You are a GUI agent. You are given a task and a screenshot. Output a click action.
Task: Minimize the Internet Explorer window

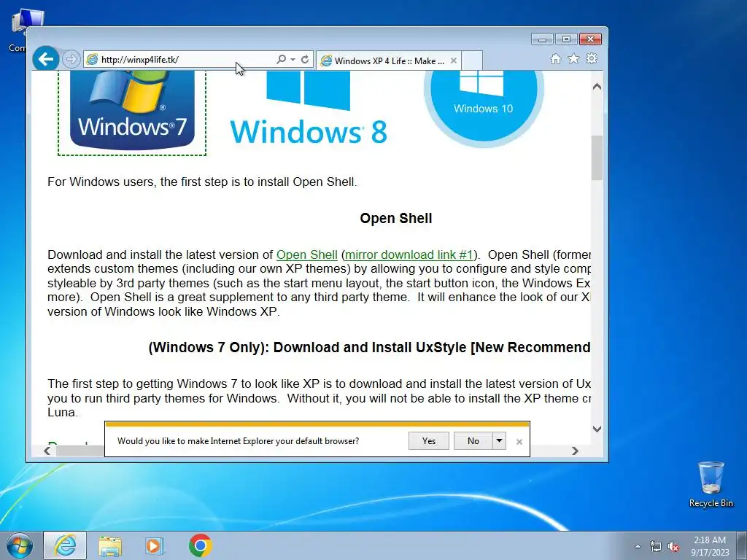click(542, 39)
